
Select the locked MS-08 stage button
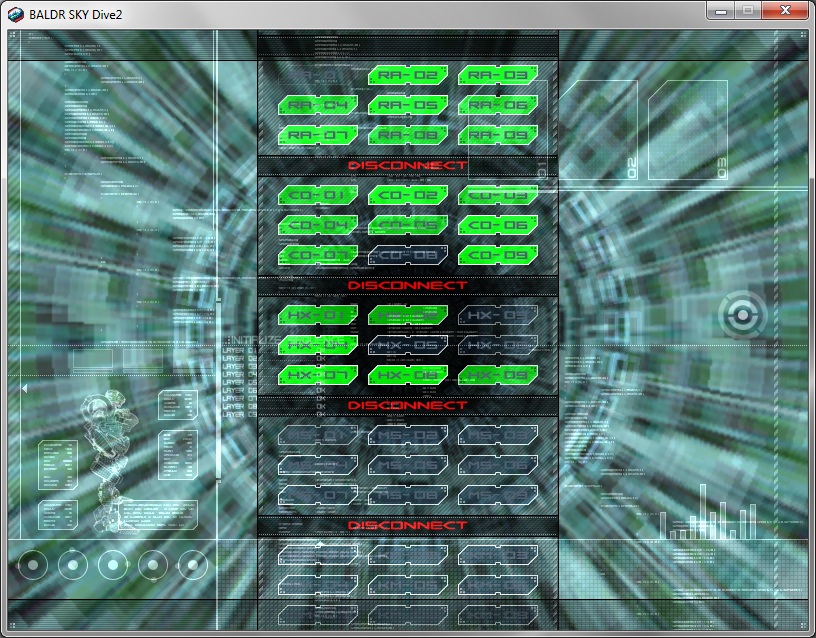[408, 495]
